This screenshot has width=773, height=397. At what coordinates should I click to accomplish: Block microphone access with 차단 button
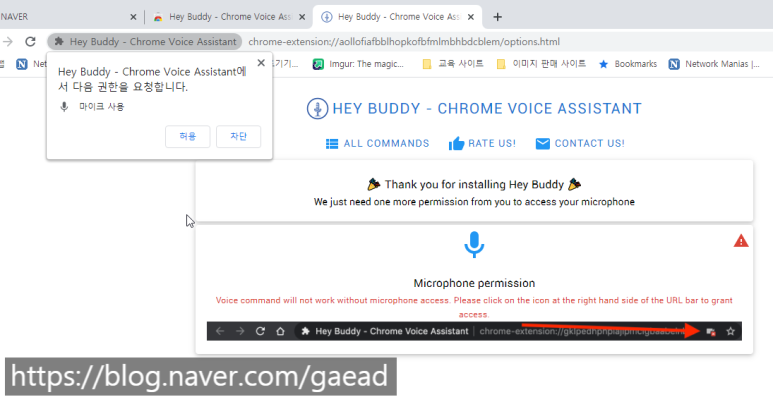239,137
